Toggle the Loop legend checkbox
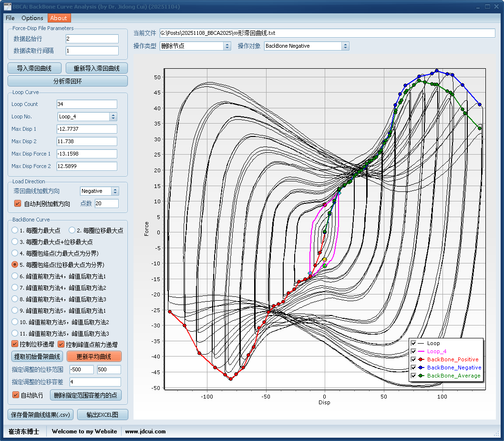 [413, 343]
